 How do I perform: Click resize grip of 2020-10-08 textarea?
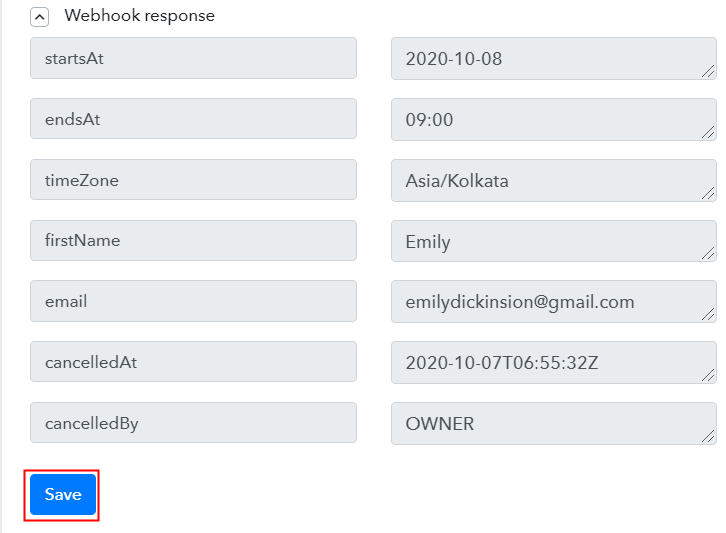pos(708,72)
